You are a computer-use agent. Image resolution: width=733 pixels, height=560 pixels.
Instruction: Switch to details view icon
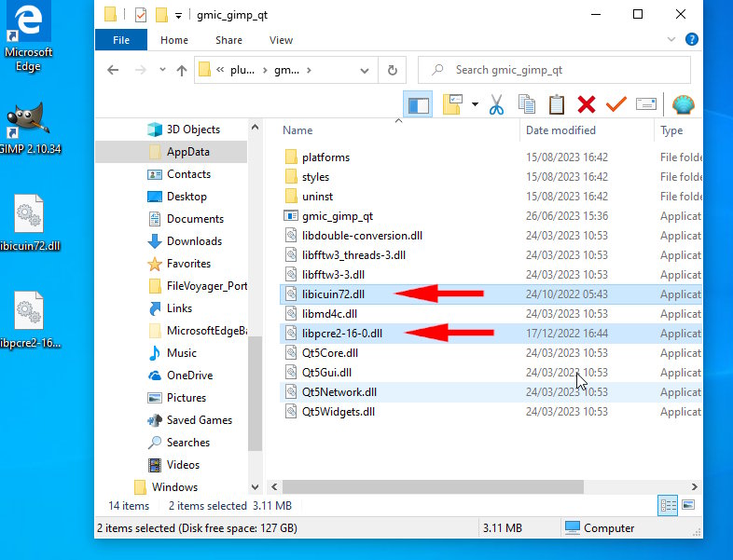(668, 505)
